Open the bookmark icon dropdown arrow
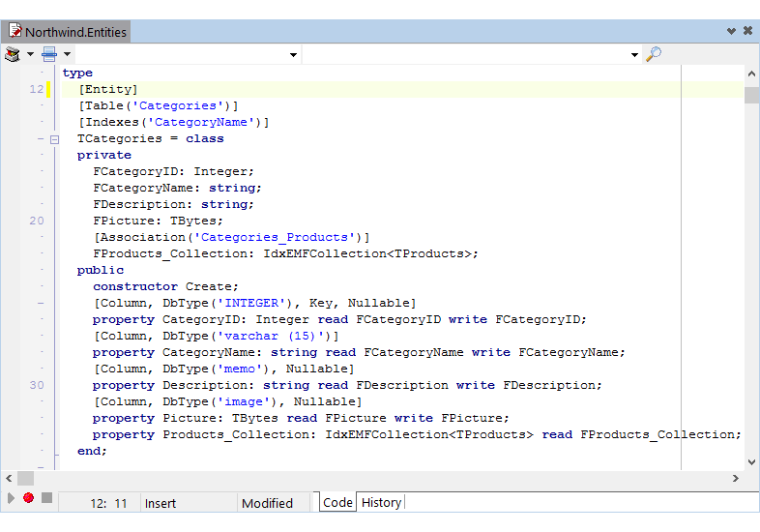The height and width of the screenshot is (532, 760). 67,54
